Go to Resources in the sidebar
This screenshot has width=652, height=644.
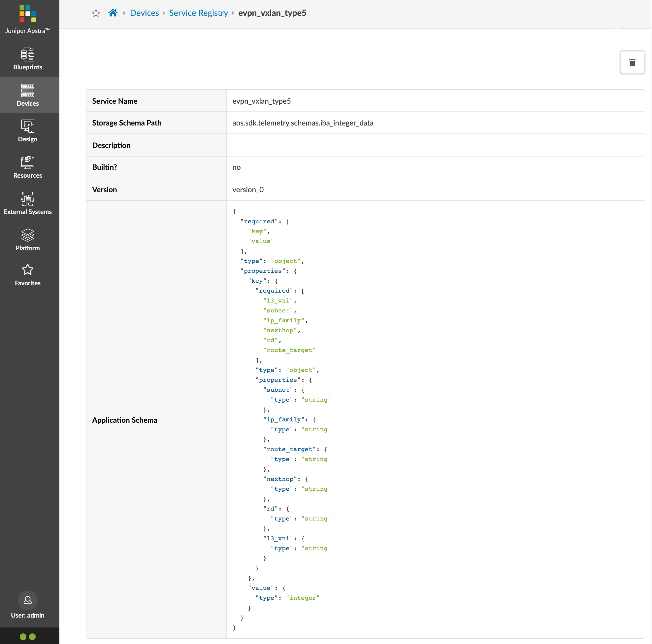28,167
